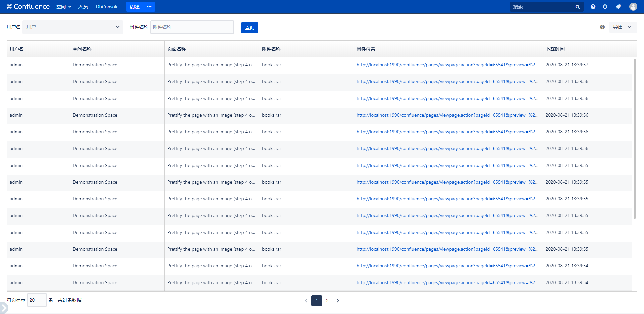Open the first row attachment location link
This screenshot has width=644, height=314.
[x=447, y=65]
